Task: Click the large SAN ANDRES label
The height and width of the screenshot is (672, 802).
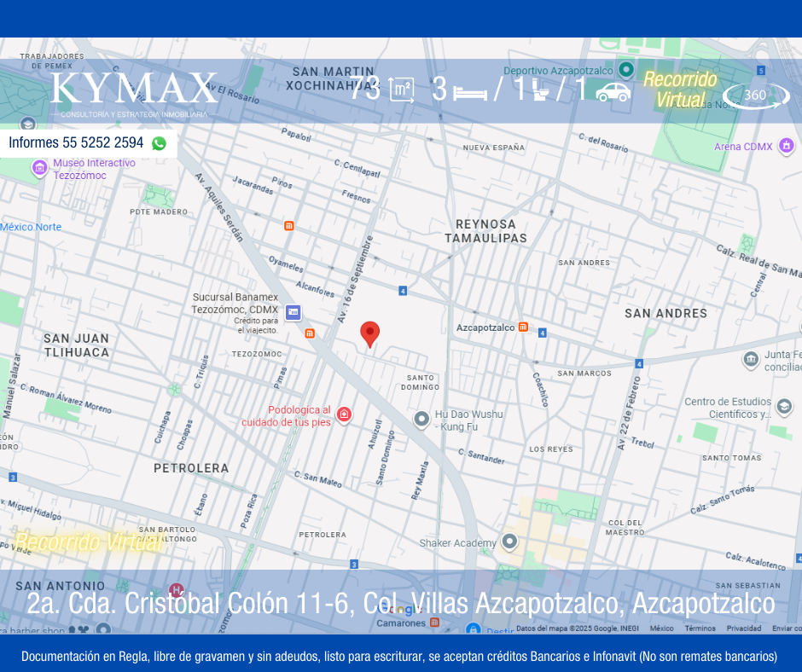Action: [666, 314]
